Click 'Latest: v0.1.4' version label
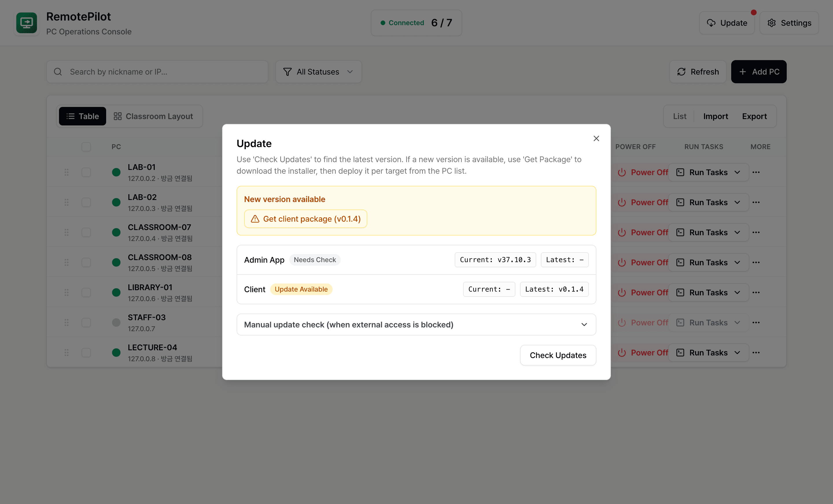Image resolution: width=833 pixels, height=504 pixels. coord(554,290)
